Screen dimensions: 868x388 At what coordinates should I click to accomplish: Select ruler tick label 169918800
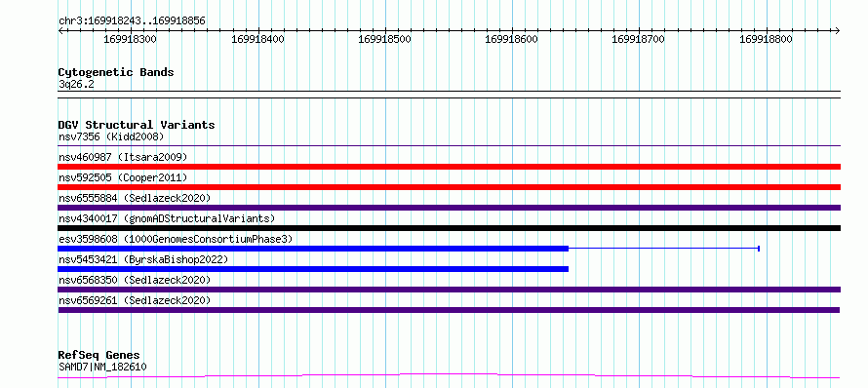coord(767,39)
